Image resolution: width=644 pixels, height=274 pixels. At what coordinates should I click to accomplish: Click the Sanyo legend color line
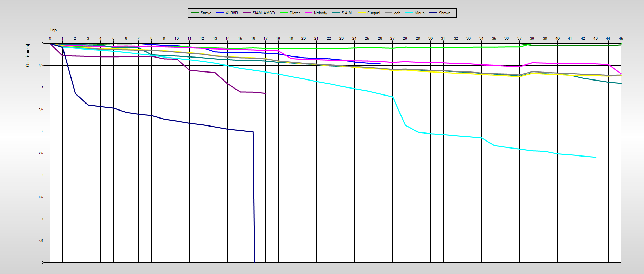pyautogui.click(x=195, y=13)
